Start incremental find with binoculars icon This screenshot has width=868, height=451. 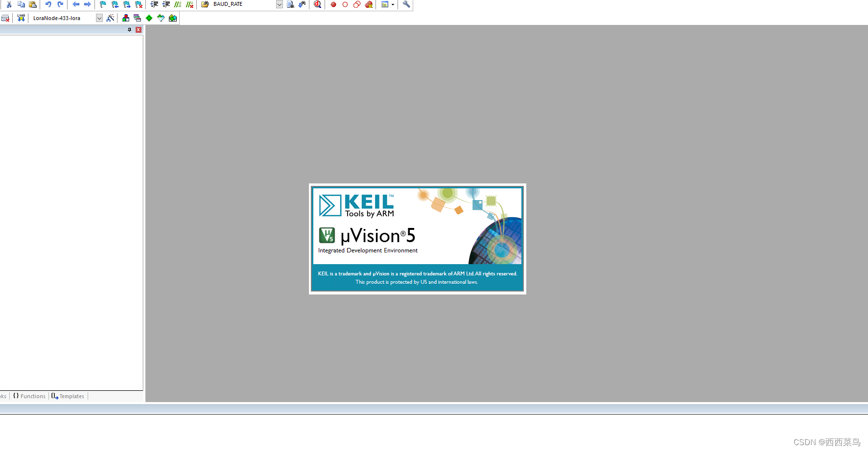[x=302, y=4]
